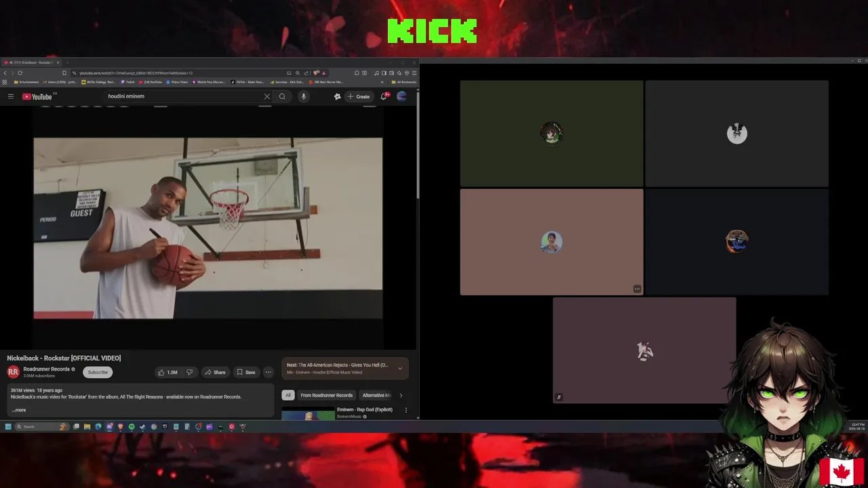Open Microsoft Edge in the taskbar
The image size is (868, 488).
click(98, 426)
